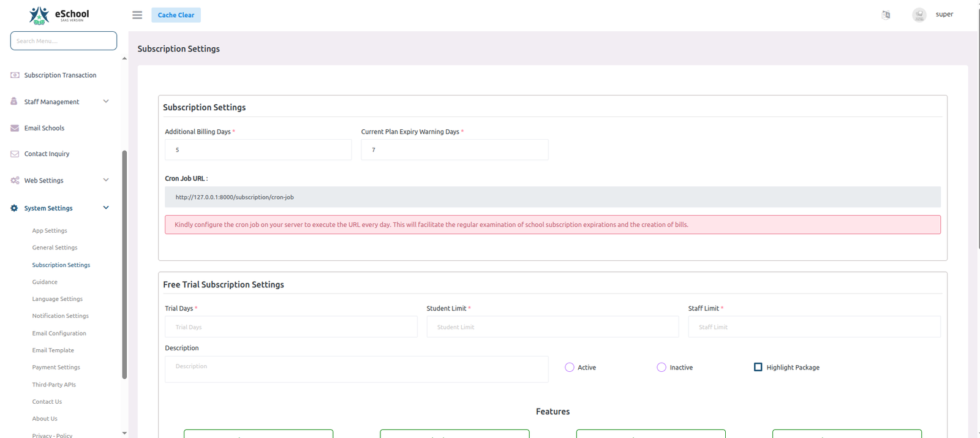Click the language translate icon in header

[886, 15]
